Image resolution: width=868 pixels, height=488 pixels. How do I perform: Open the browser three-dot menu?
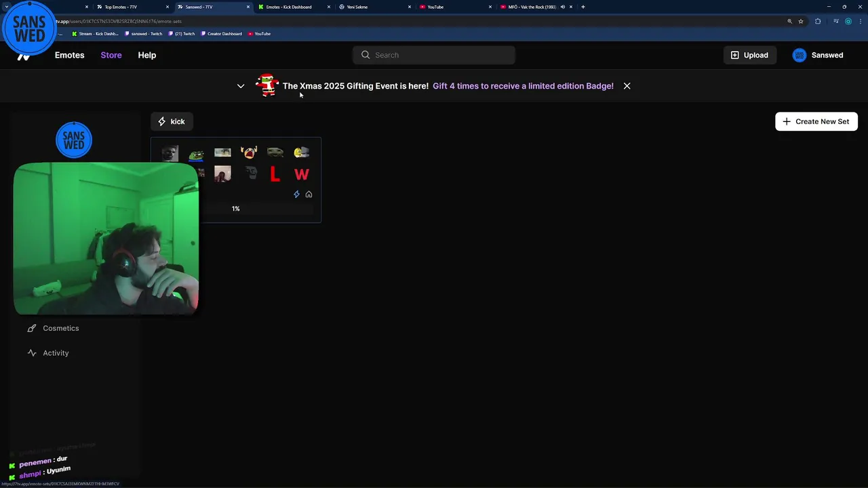[x=860, y=21]
